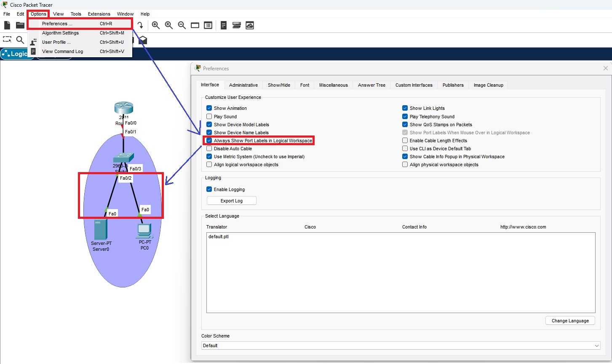The width and height of the screenshot is (612, 364).
Task: Open the Edit menu
Action: [x=20, y=14]
